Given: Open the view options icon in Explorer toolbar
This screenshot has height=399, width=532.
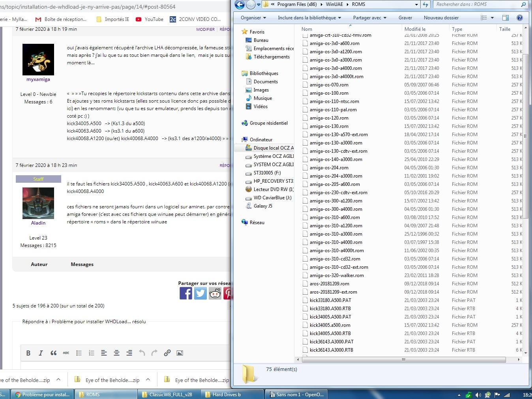Looking at the screenshot, I should pyautogui.click(x=484, y=18).
